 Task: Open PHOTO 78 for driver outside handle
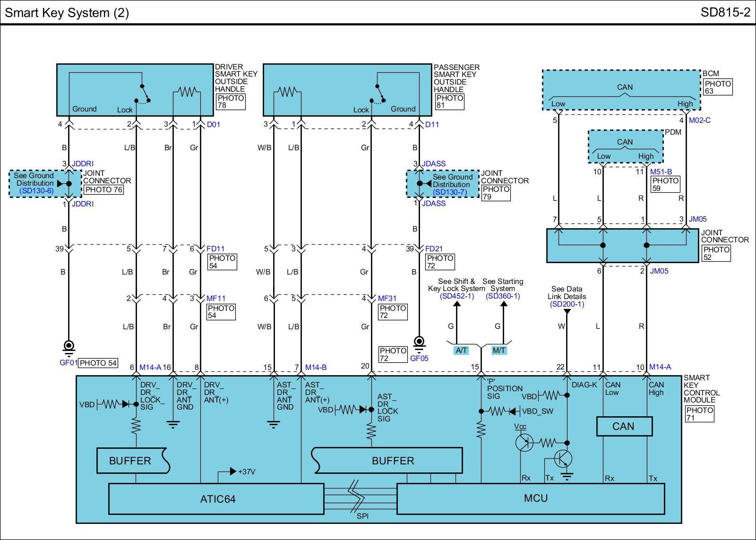(x=231, y=102)
